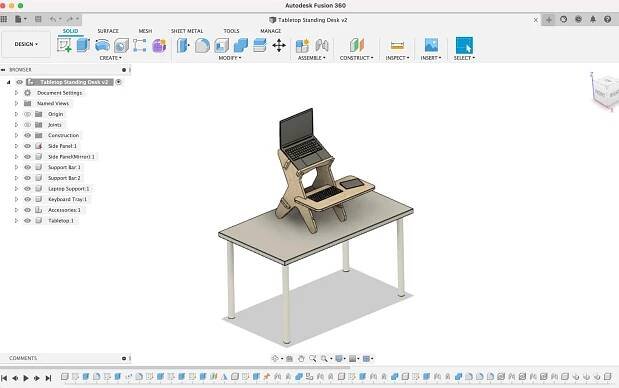This screenshot has width=619, height=388.
Task: Click the Save icon
Action: tap(38, 19)
